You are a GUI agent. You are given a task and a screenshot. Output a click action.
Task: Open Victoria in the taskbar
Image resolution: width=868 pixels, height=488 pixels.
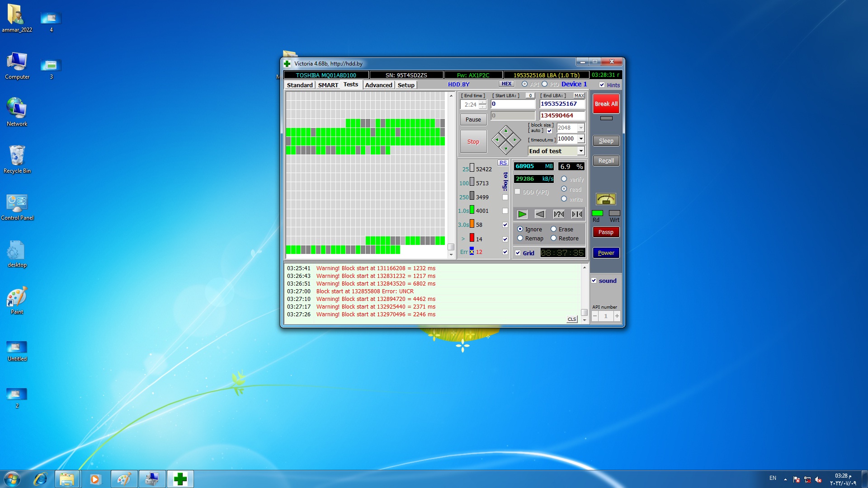(x=180, y=479)
